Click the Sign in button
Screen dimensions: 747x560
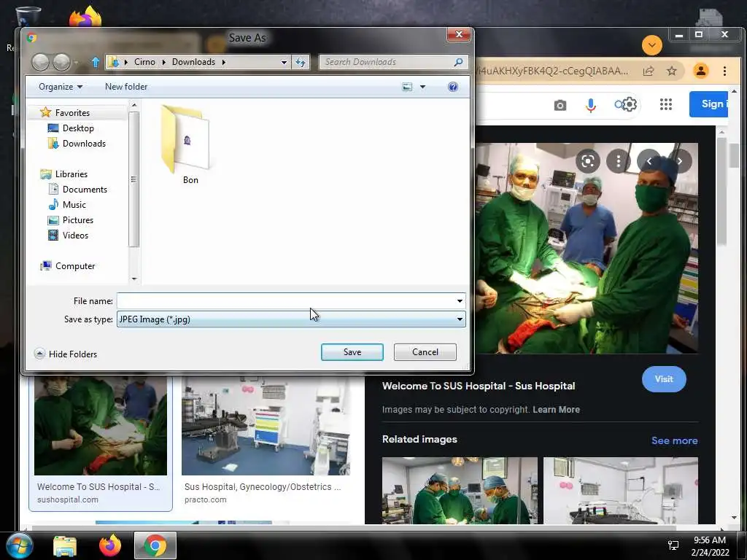(709, 104)
